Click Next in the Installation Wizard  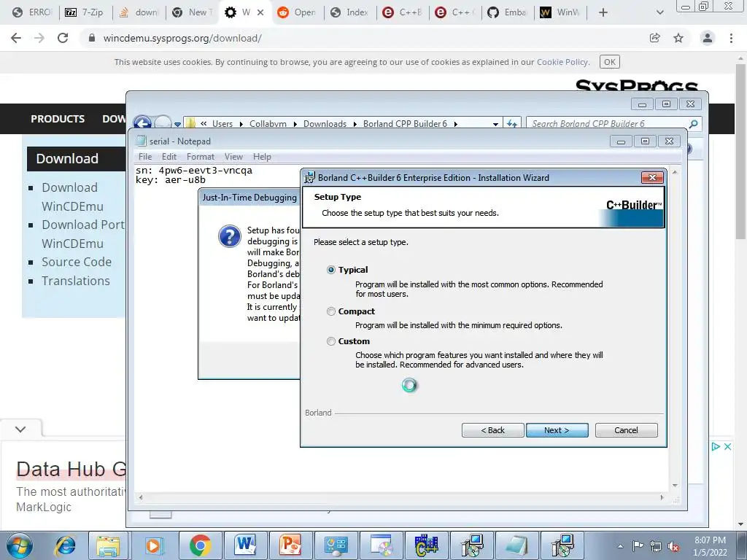[x=557, y=430]
